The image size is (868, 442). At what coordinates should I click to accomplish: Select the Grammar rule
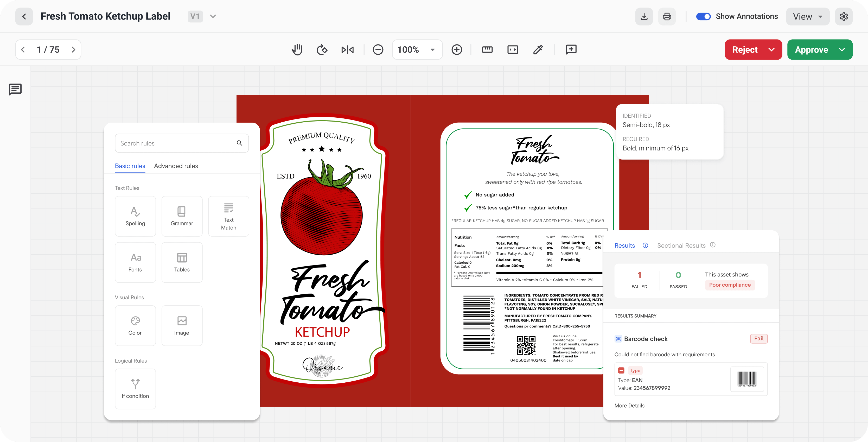point(182,216)
